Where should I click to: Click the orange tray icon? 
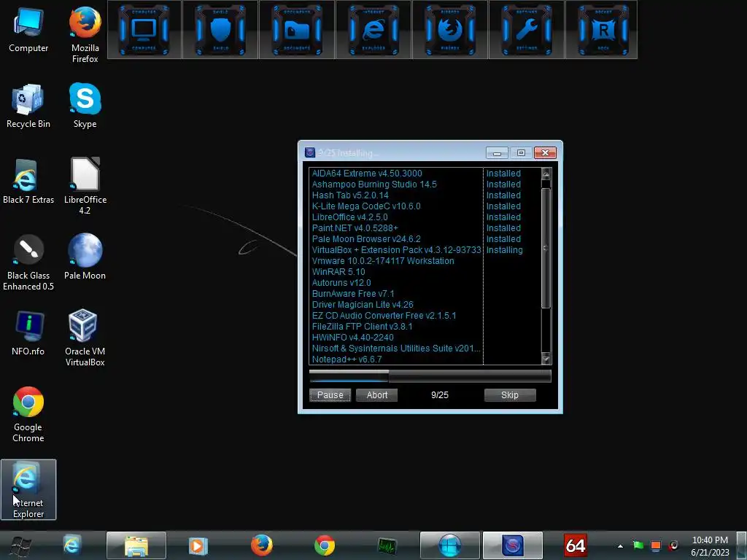(x=656, y=545)
